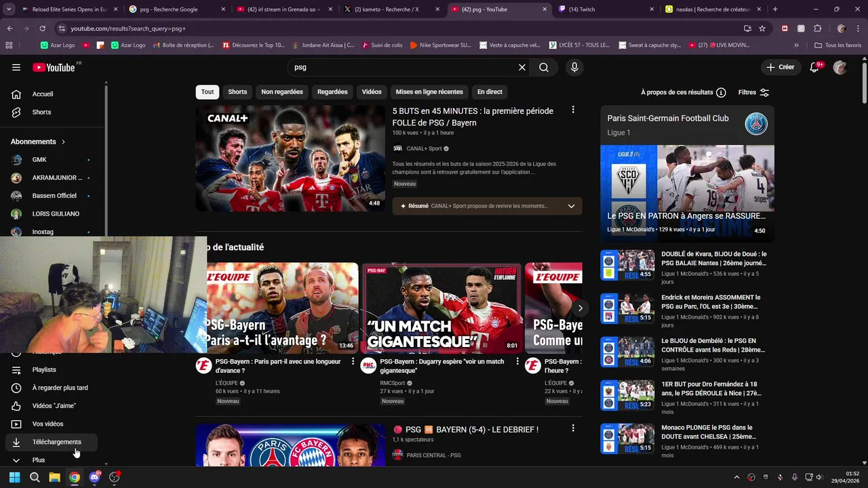868x488 pixels.
Task: Click the YouTube logo
Action: [x=54, y=67]
